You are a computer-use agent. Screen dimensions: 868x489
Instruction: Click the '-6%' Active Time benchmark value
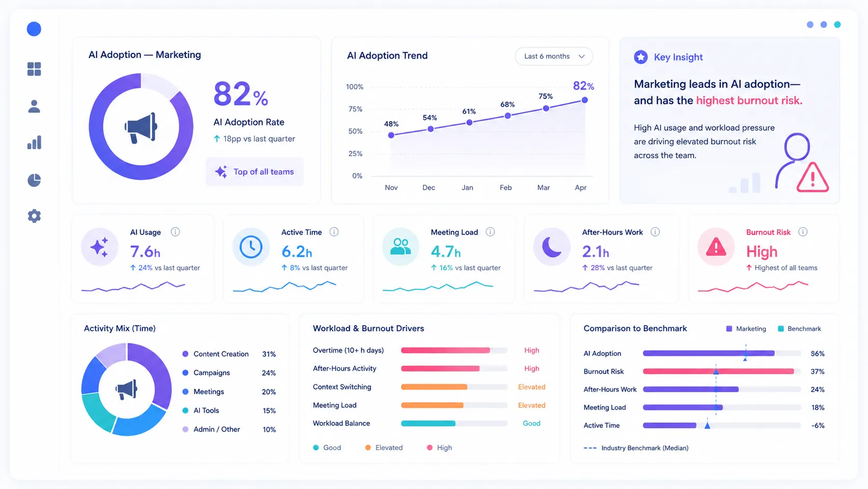click(818, 425)
